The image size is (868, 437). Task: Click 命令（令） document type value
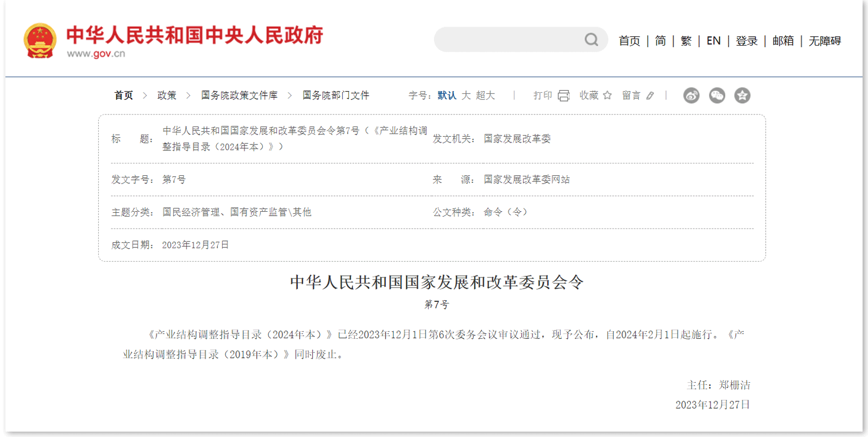pyautogui.click(x=505, y=212)
